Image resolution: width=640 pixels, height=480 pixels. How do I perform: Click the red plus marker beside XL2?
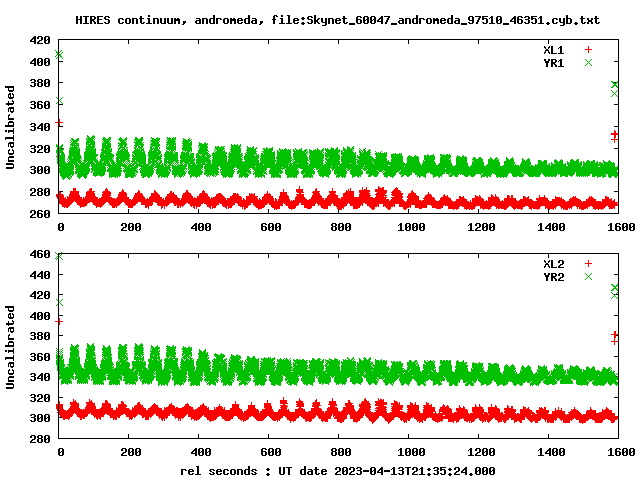(588, 263)
